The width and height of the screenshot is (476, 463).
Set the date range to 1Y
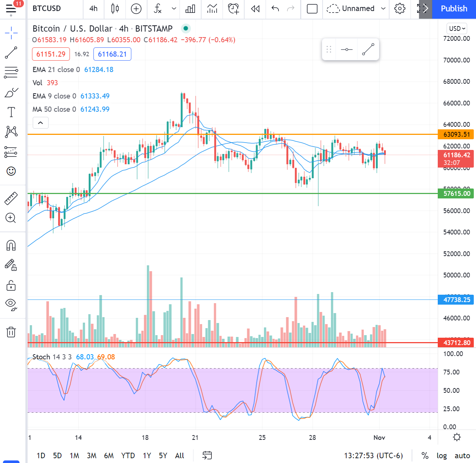(147, 456)
